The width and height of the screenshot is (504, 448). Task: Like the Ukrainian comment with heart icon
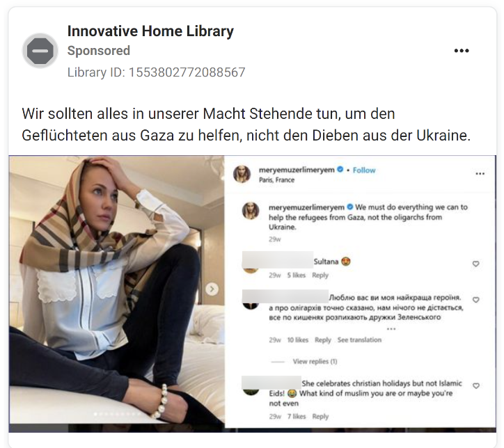[x=475, y=300]
